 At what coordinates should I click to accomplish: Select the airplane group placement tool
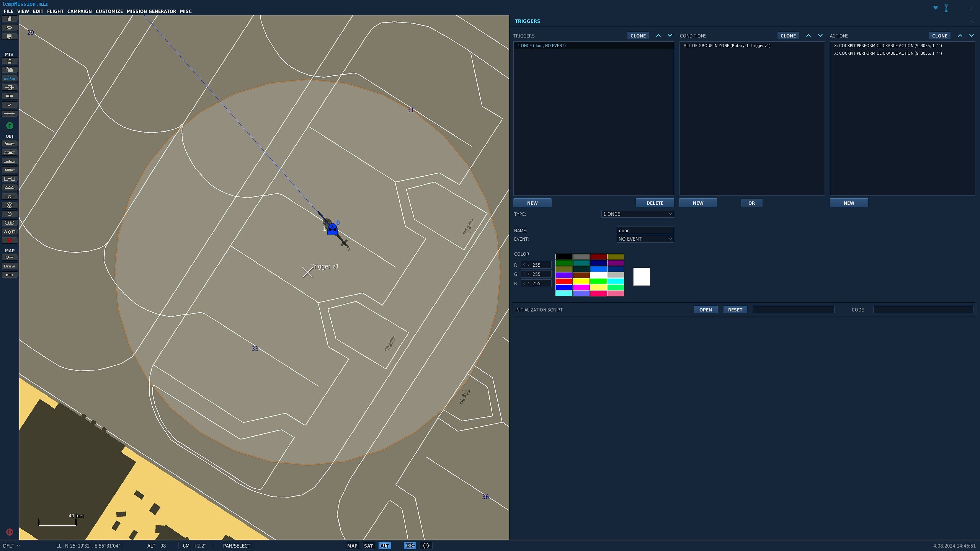pyautogui.click(x=10, y=143)
